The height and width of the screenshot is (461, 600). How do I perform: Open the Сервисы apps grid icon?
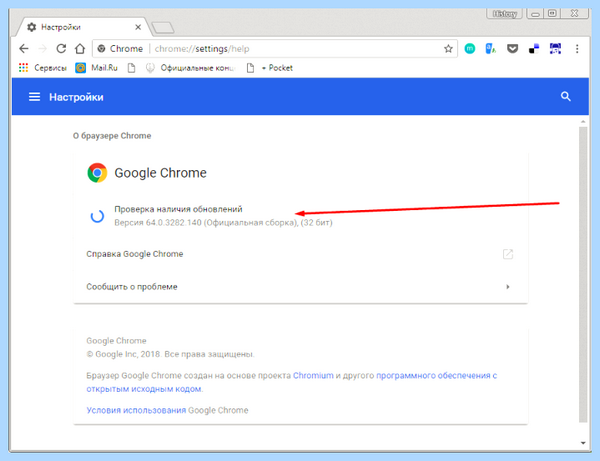(23, 68)
